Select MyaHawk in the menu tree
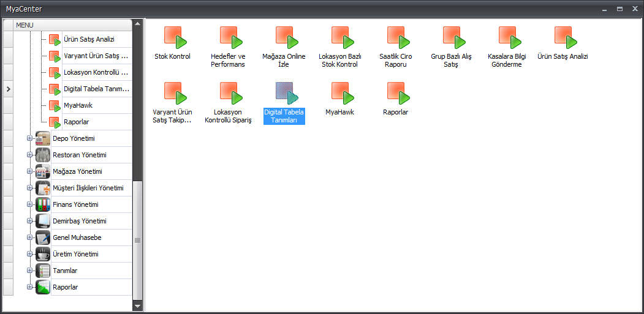The height and width of the screenshot is (314, 644). [x=78, y=105]
